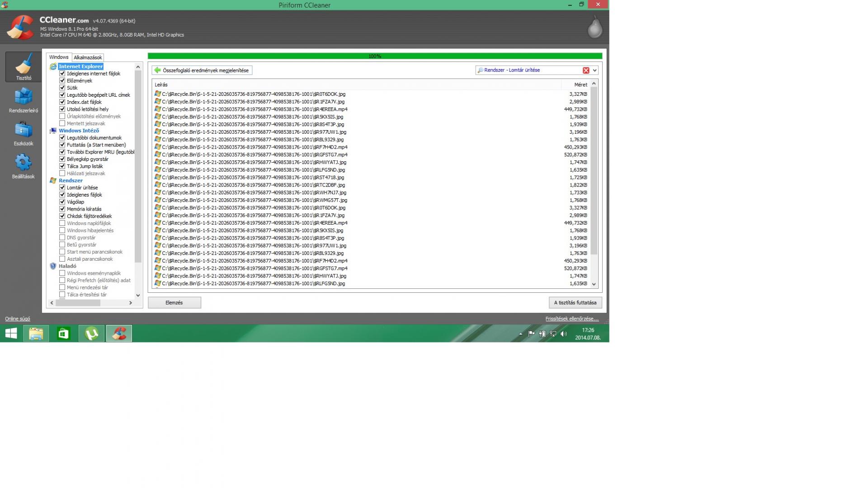Click the Action Center flag tray icon

531,334
